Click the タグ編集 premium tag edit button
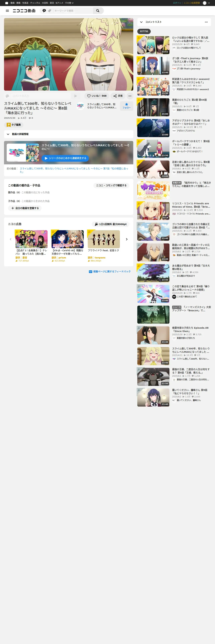Image resolution: width=215 pixels, height=644 pixels. tap(14, 125)
